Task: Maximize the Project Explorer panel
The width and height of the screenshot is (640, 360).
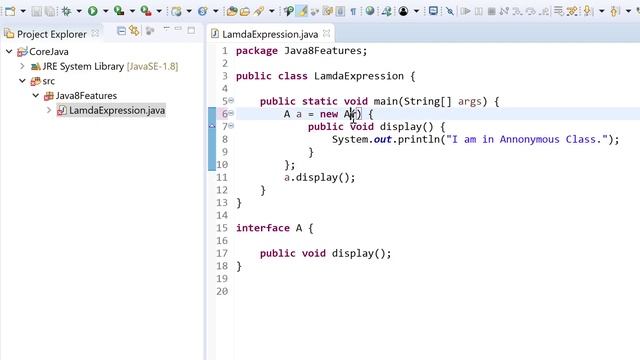Action: (x=191, y=30)
